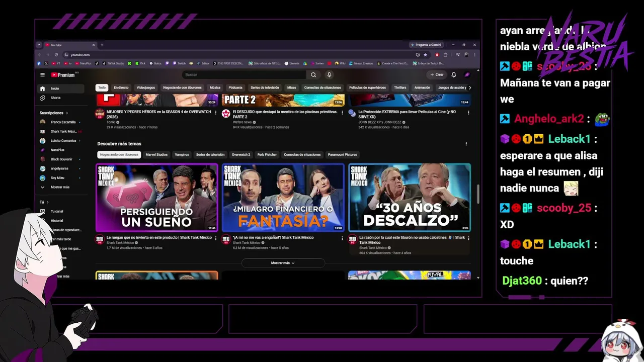Reload the page in the browser
644x362 pixels.
click(x=56, y=55)
